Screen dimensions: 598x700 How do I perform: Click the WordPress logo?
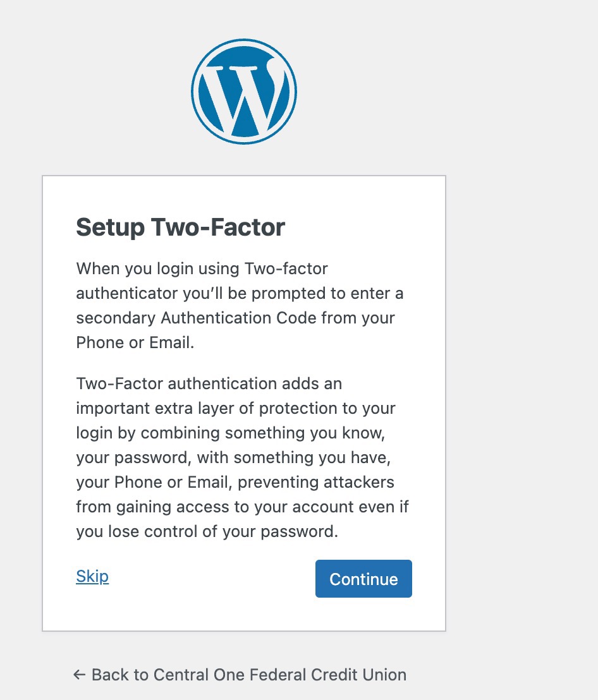[x=244, y=92]
